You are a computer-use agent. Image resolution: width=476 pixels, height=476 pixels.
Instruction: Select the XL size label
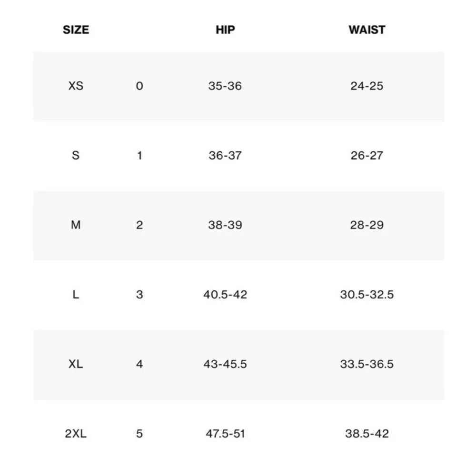click(x=76, y=364)
